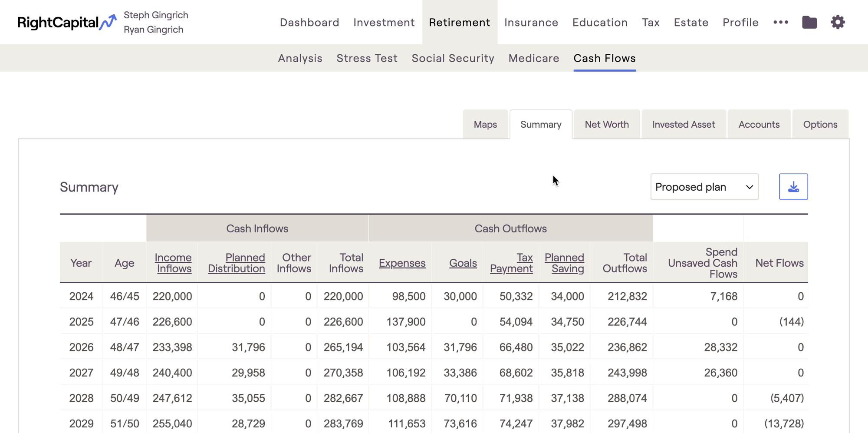The image size is (868, 433).
Task: Open the Maps tab
Action: tap(485, 125)
